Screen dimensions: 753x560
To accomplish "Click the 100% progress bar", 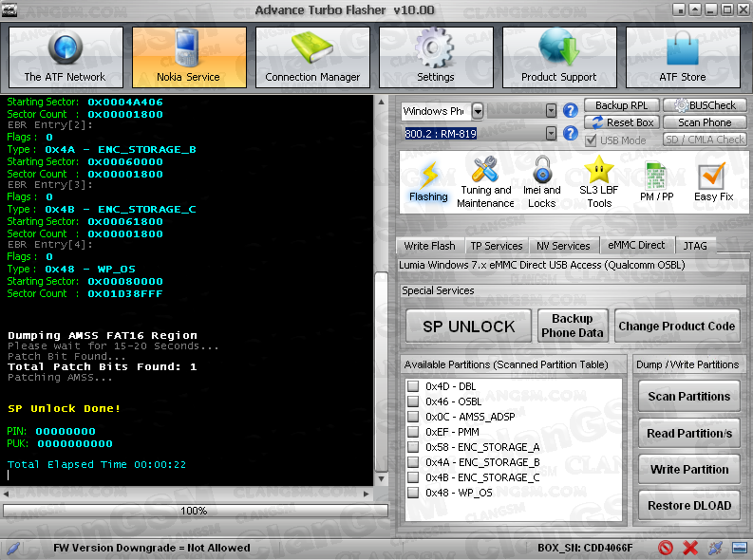I will point(195,511).
